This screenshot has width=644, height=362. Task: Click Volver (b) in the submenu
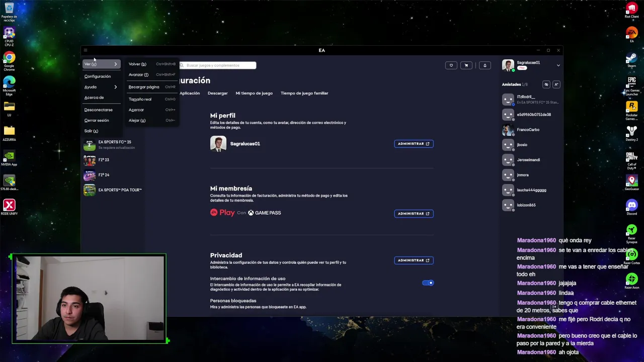[152, 64]
